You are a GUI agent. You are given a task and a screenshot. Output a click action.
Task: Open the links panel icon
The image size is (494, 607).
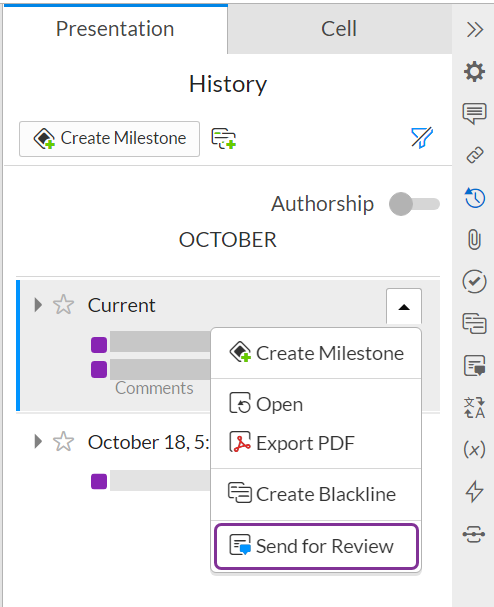(x=475, y=155)
